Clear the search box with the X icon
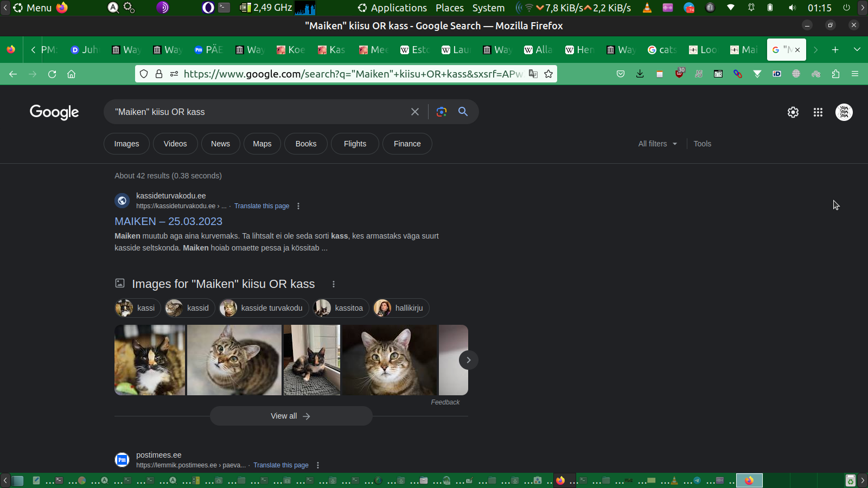 tap(415, 112)
